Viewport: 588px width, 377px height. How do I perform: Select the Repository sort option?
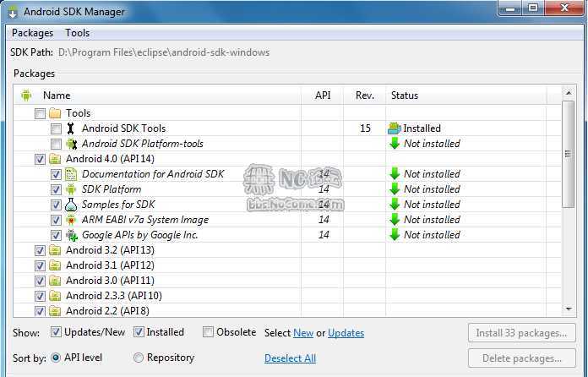(x=139, y=358)
